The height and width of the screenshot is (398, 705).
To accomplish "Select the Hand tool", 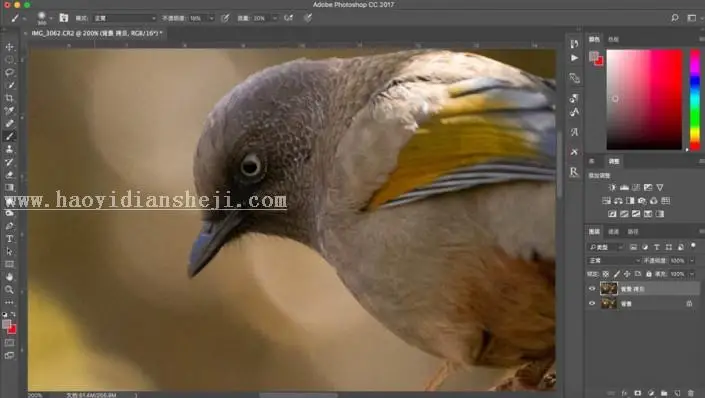I will [9, 277].
